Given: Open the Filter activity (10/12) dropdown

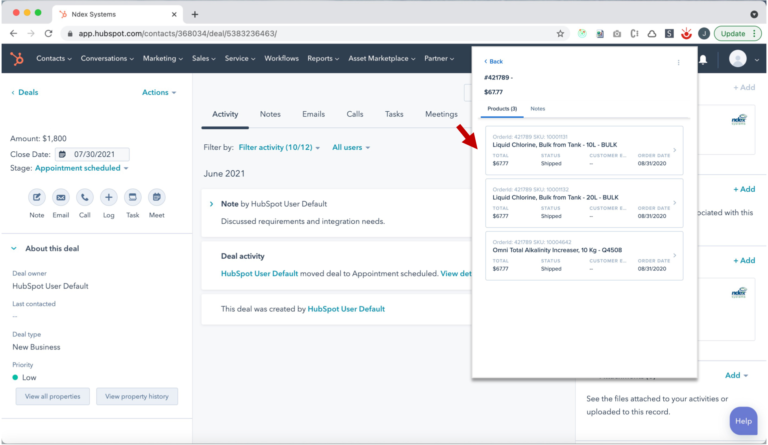Looking at the screenshot, I should [x=279, y=147].
